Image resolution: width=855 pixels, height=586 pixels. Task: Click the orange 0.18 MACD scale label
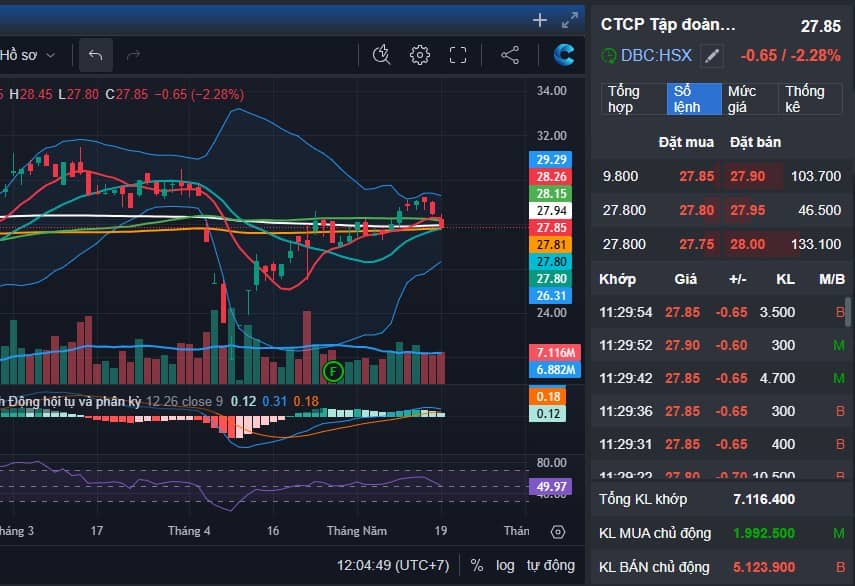547,396
